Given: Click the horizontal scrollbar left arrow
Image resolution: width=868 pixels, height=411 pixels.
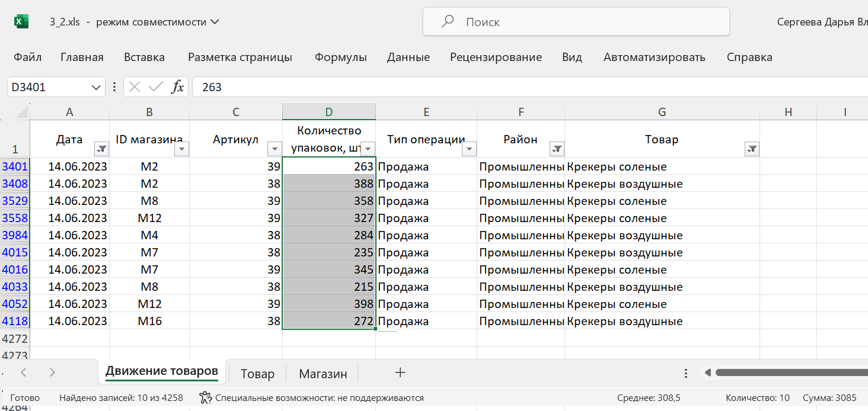Looking at the screenshot, I should coord(707,373).
